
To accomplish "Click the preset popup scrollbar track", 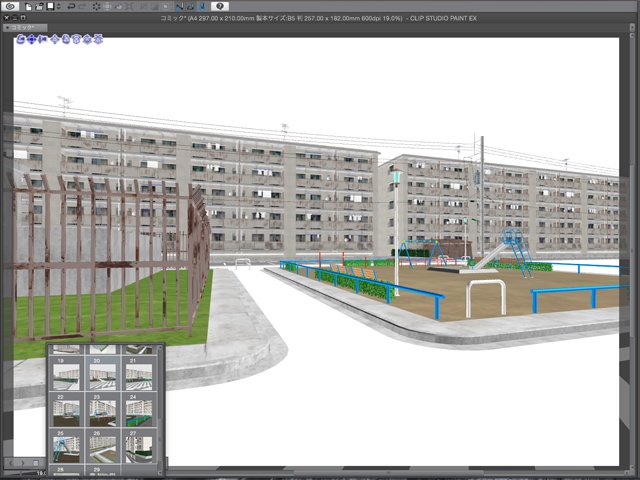I will tap(160, 409).
